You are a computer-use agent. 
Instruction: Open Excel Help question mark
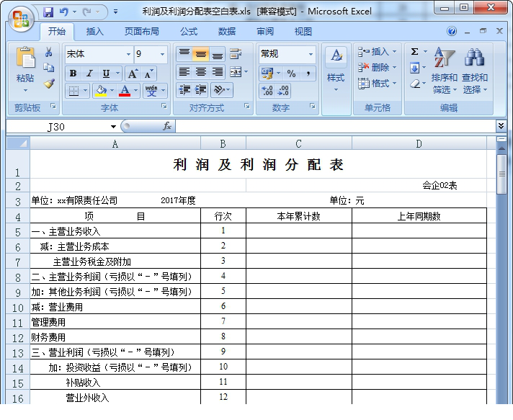452,31
